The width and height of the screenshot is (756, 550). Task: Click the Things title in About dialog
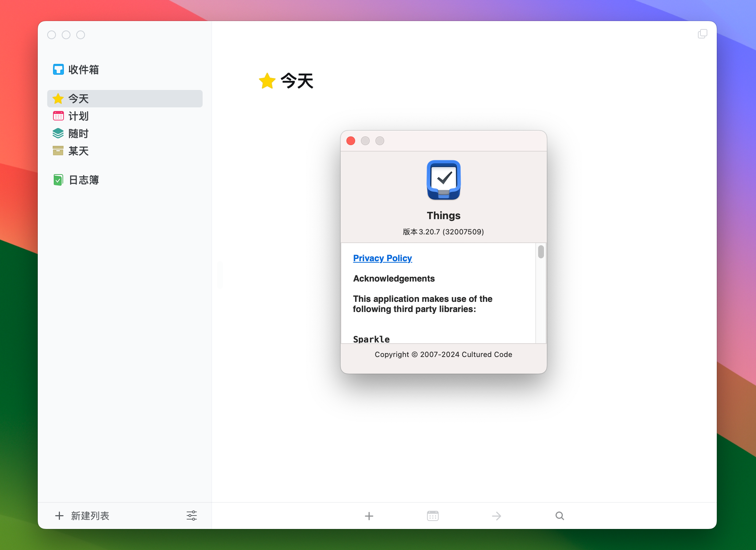click(444, 216)
